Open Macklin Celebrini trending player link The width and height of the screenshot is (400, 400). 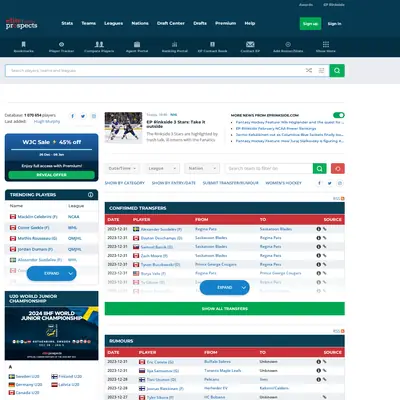37,217
